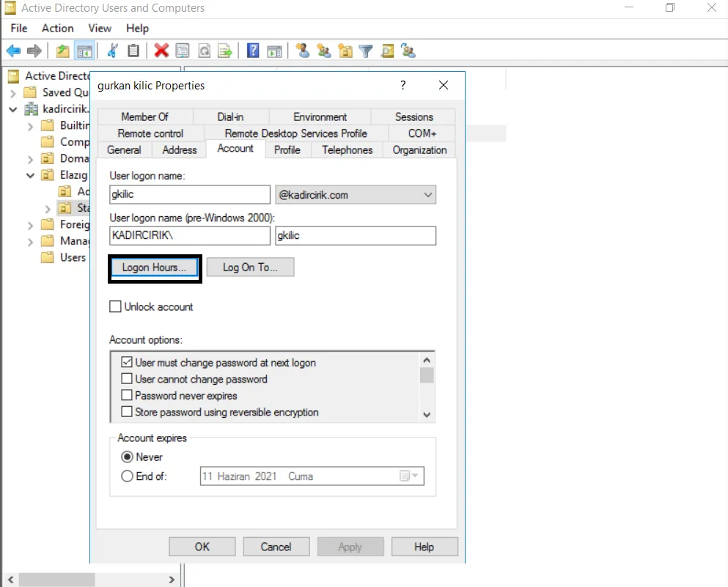Select the Elazig OU in tree
Viewport: 728px width, 587px height.
73,175
